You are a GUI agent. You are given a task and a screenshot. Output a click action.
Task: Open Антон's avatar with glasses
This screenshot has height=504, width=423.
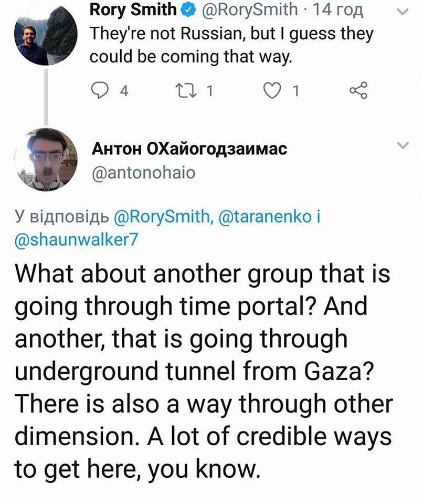click(46, 159)
